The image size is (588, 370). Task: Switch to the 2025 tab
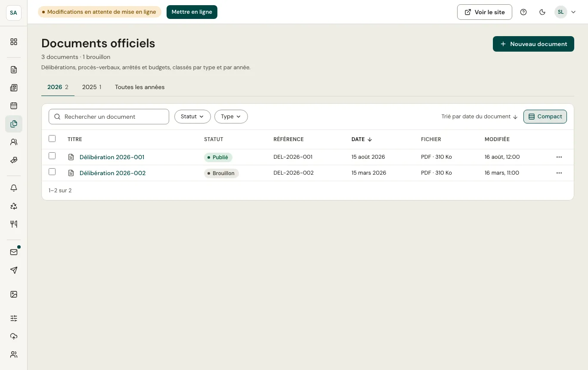(92, 87)
